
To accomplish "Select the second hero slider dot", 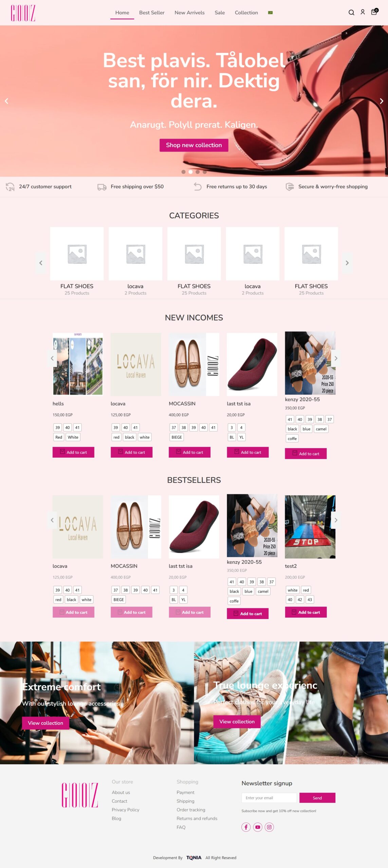I will click(190, 172).
